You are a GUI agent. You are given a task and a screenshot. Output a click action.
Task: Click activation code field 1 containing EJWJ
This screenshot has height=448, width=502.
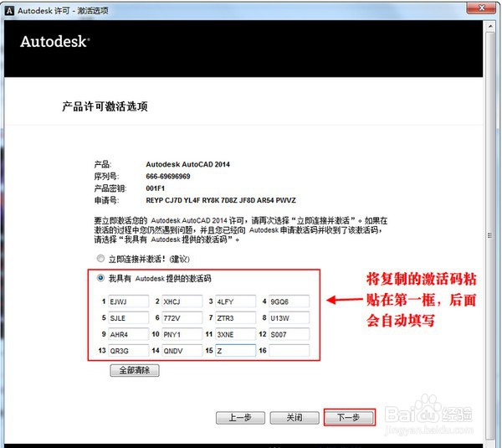click(x=128, y=301)
